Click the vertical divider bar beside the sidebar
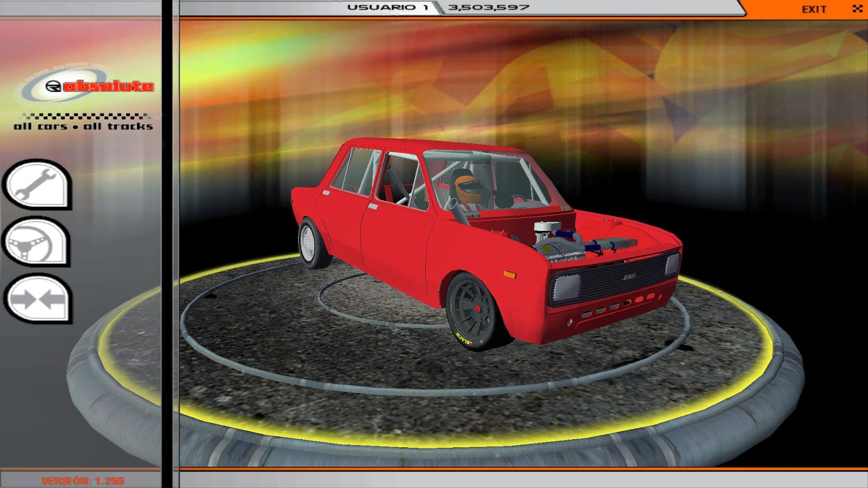The image size is (868, 488). pos(168,244)
